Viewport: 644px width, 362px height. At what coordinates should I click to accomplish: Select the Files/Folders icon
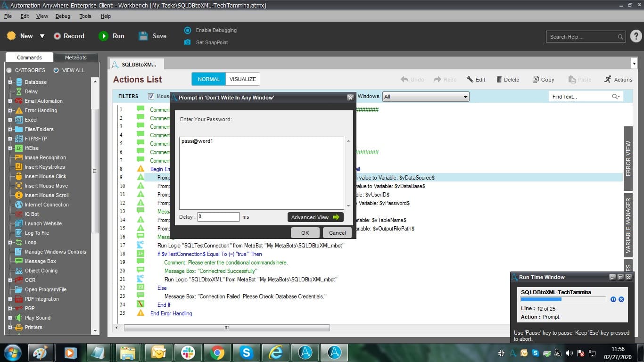(x=19, y=129)
